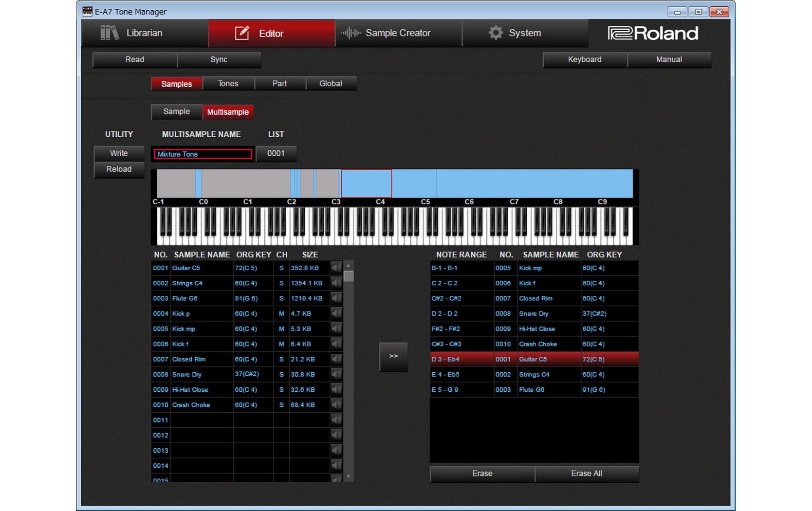Audition Hi-Hat Close speaker icon
The width and height of the screenshot is (812, 511).
point(336,389)
